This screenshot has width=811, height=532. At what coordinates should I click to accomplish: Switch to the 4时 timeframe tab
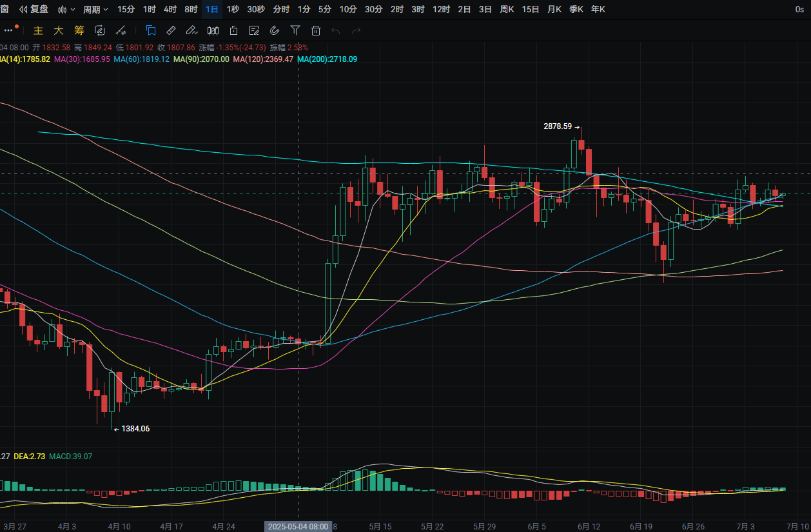170,10
